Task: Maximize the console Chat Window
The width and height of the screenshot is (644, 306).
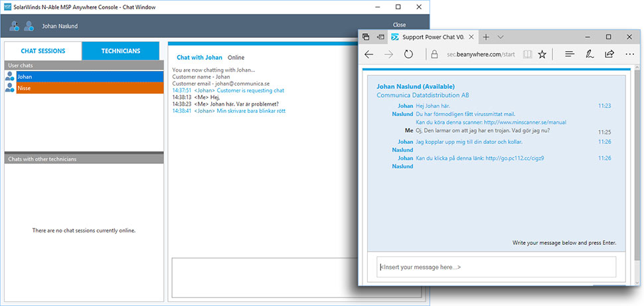Action: tap(398, 7)
